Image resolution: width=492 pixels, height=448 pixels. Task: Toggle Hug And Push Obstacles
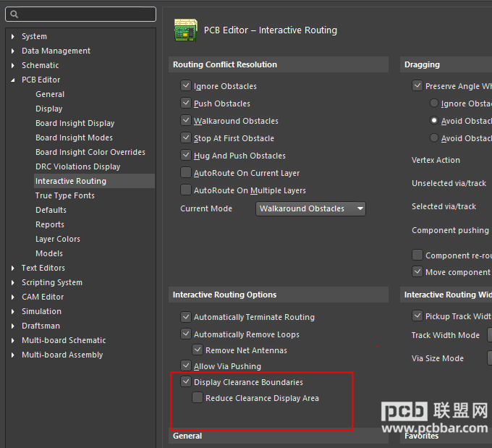point(186,155)
